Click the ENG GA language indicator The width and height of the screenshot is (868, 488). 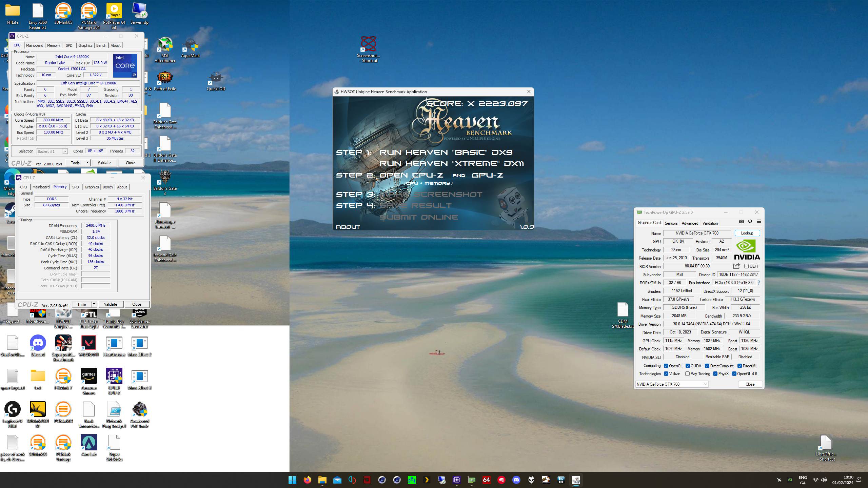click(803, 480)
